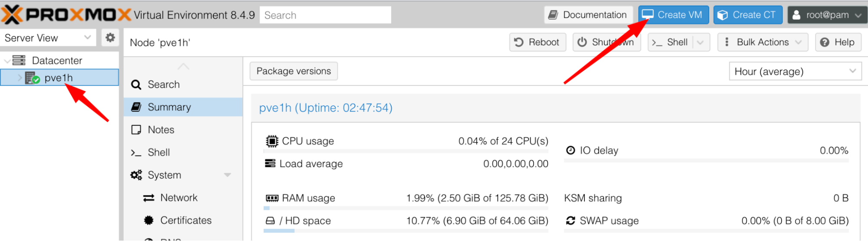Open the Notes menu item
The width and height of the screenshot is (868, 241).
(x=161, y=130)
